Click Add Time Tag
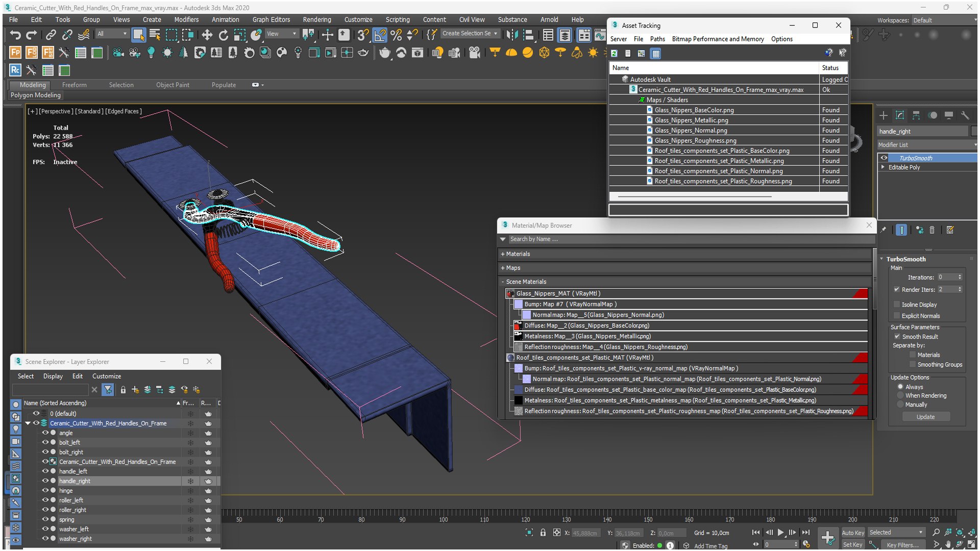This screenshot has width=980, height=551. tap(710, 546)
